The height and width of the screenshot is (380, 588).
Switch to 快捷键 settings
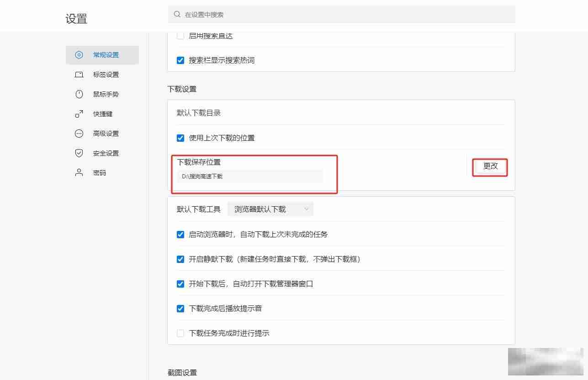point(102,114)
